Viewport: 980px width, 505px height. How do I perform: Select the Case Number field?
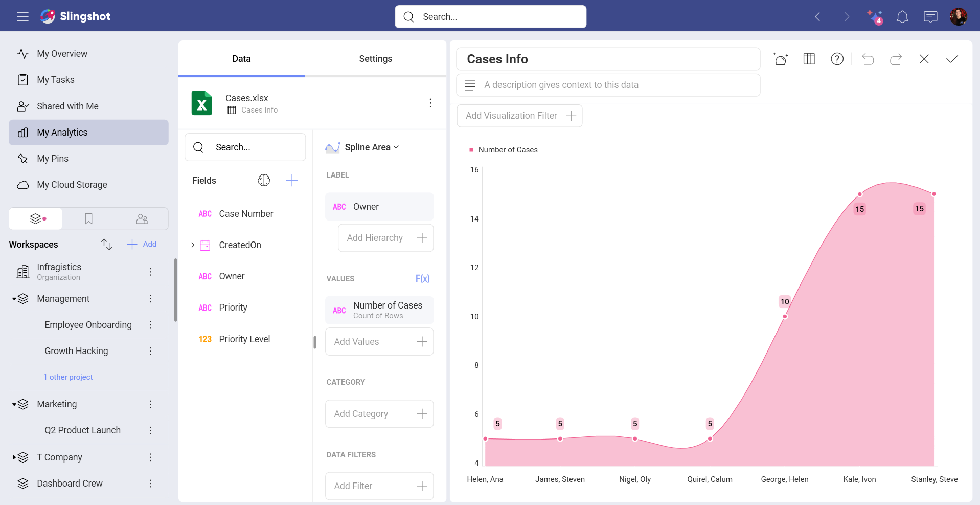click(245, 214)
